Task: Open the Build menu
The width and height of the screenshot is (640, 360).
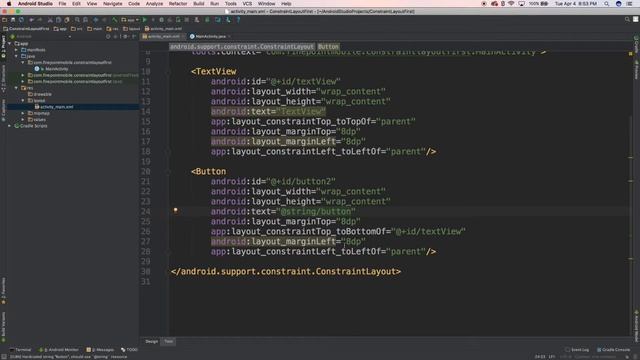Action: (x=199, y=4)
